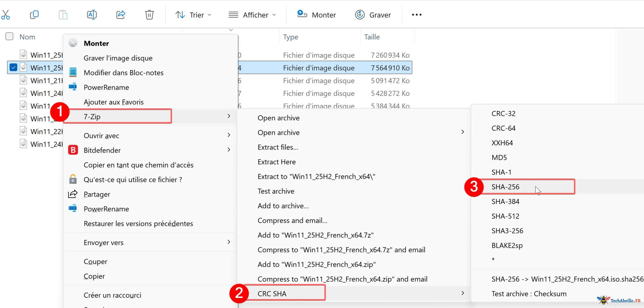Open the ellipsis See more menu
The height and width of the screenshot is (308, 644).
pos(416,15)
